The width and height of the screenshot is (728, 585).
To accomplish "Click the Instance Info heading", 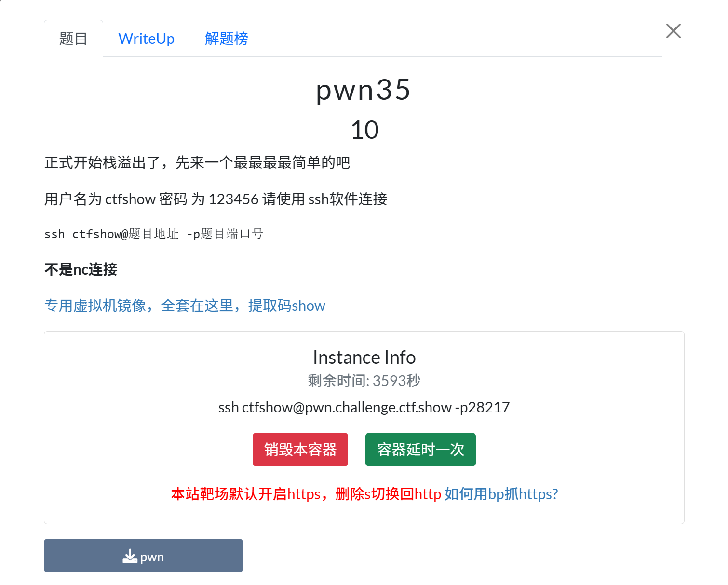I will (x=364, y=358).
